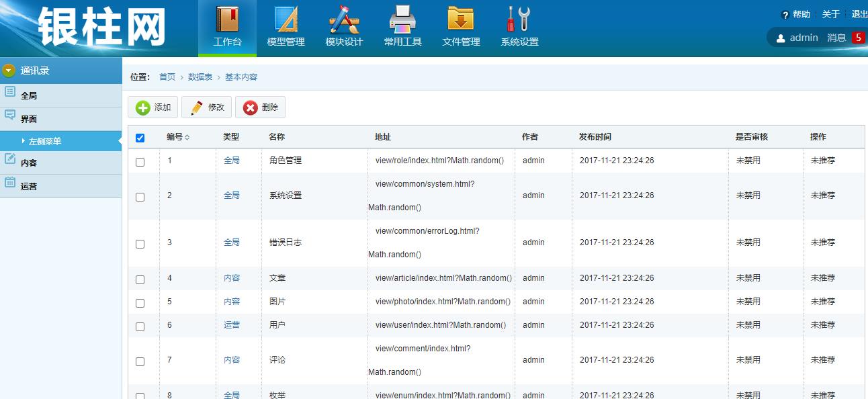Open the 常用工具 printer icon
Viewport: 868px width, 399px height.
tap(402, 19)
